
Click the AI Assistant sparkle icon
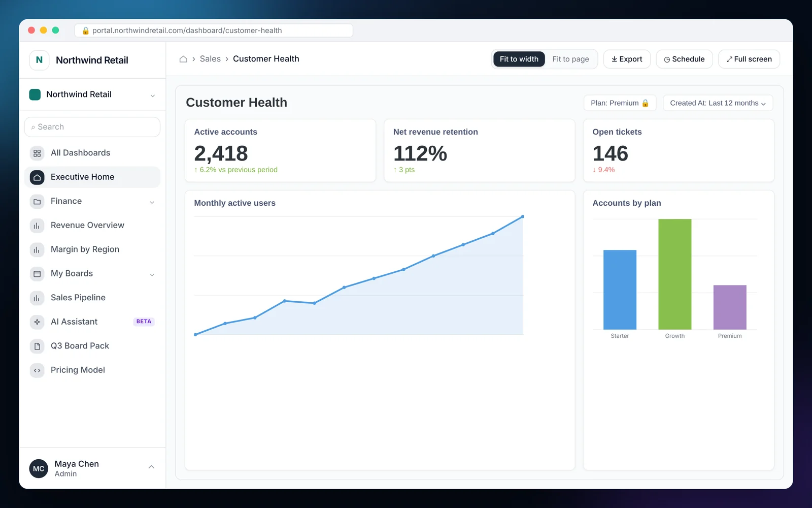pyautogui.click(x=37, y=322)
